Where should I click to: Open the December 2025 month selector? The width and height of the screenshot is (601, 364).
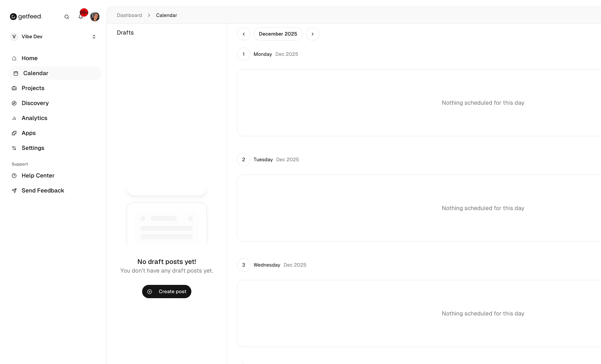278,34
